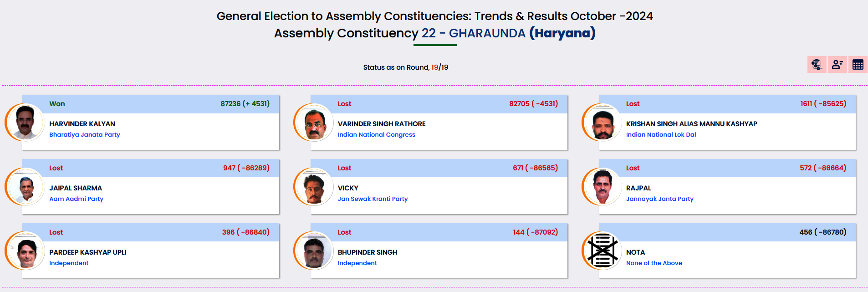Click the Indian National Congress label
Screen dimensions: 868x292
click(x=376, y=135)
